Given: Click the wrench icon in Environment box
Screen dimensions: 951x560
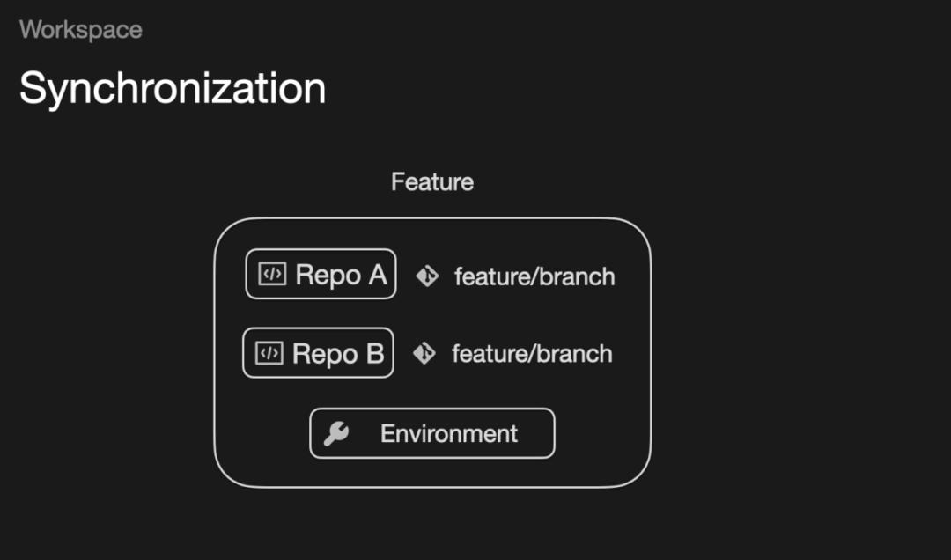Looking at the screenshot, I should [335, 433].
